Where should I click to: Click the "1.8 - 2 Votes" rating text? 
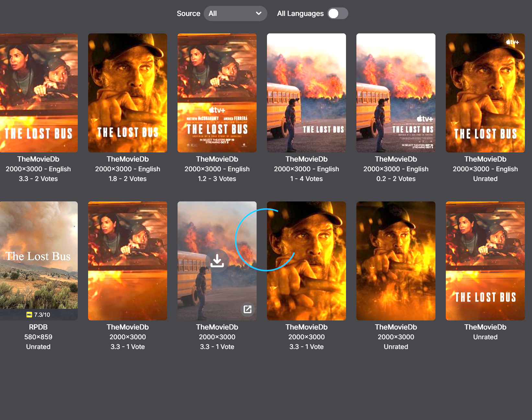128,179
